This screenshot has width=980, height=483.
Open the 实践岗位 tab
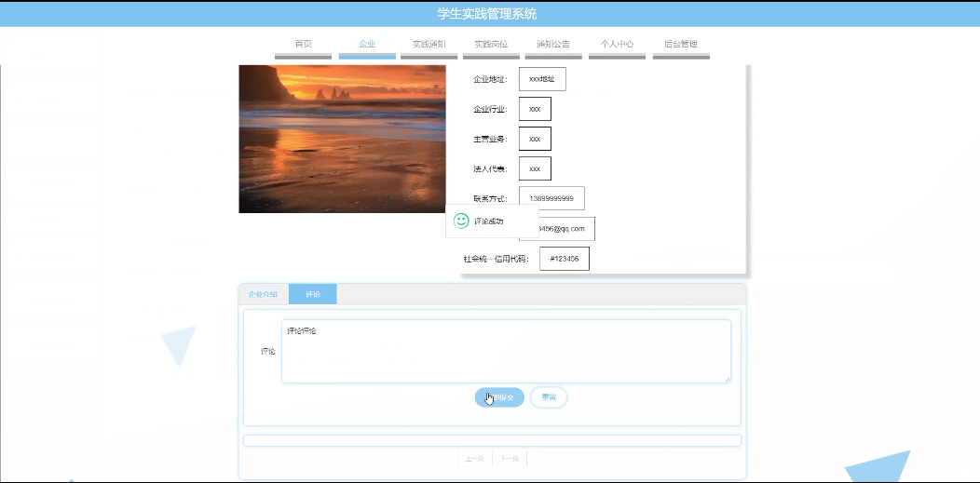click(x=491, y=45)
